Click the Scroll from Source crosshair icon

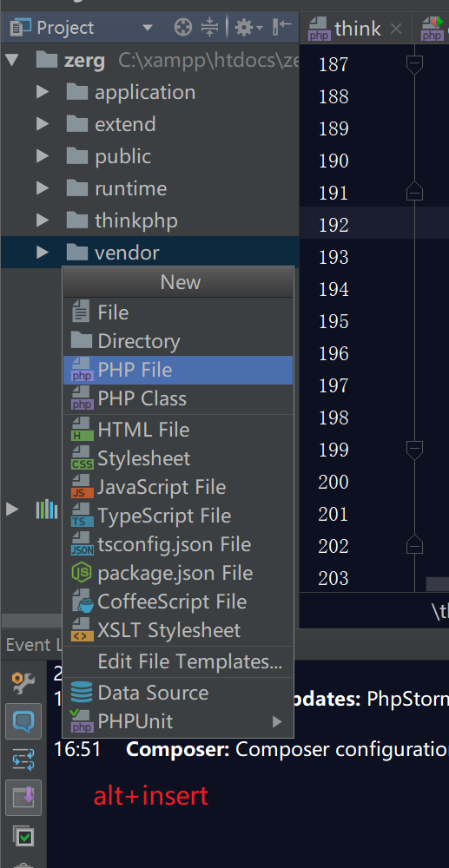[182, 27]
